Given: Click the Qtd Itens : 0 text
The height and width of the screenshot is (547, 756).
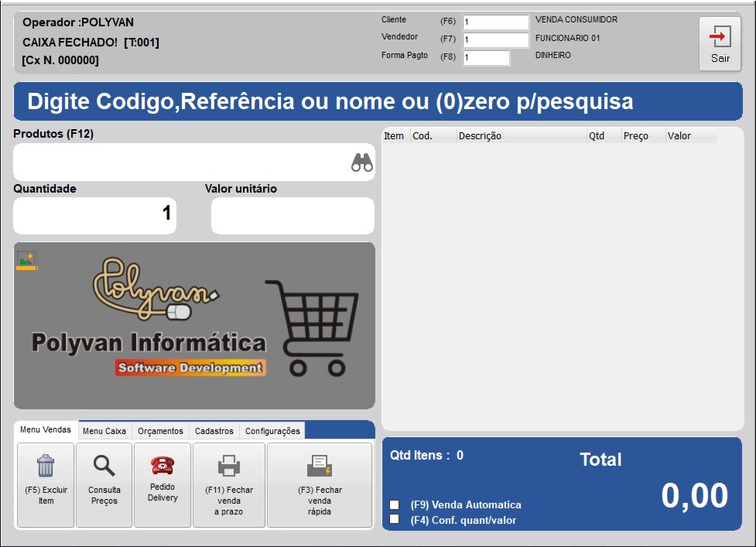Looking at the screenshot, I should (x=426, y=456).
